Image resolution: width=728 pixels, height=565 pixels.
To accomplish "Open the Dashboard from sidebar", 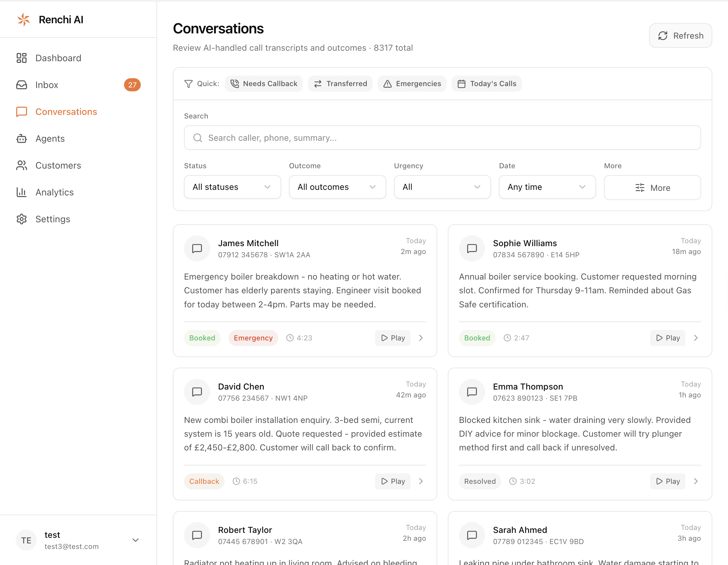I will [x=58, y=58].
